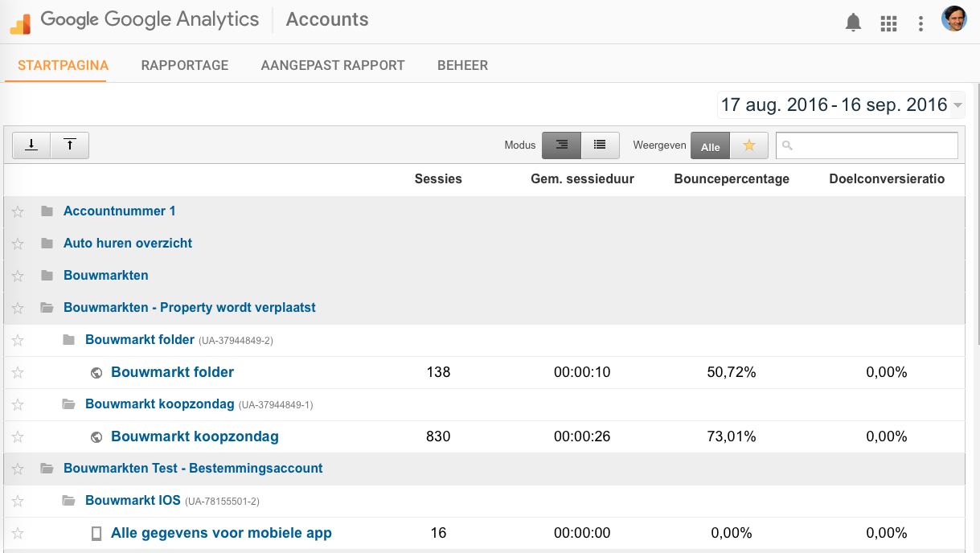Open Alle gegevens voor mobiele app link
The width and height of the screenshot is (980, 553).
click(221, 533)
